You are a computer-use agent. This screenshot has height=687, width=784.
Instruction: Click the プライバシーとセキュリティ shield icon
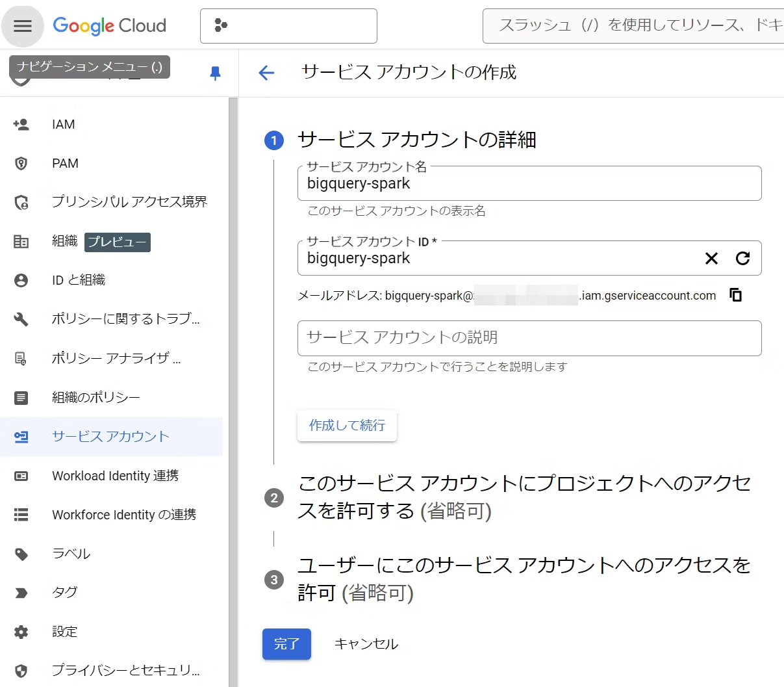coord(21,671)
